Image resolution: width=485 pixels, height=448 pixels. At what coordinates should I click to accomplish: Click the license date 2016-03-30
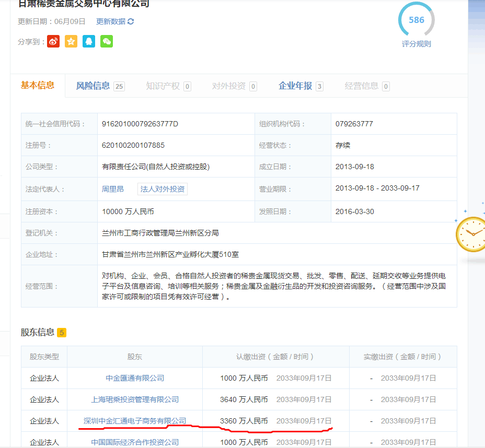click(x=355, y=211)
